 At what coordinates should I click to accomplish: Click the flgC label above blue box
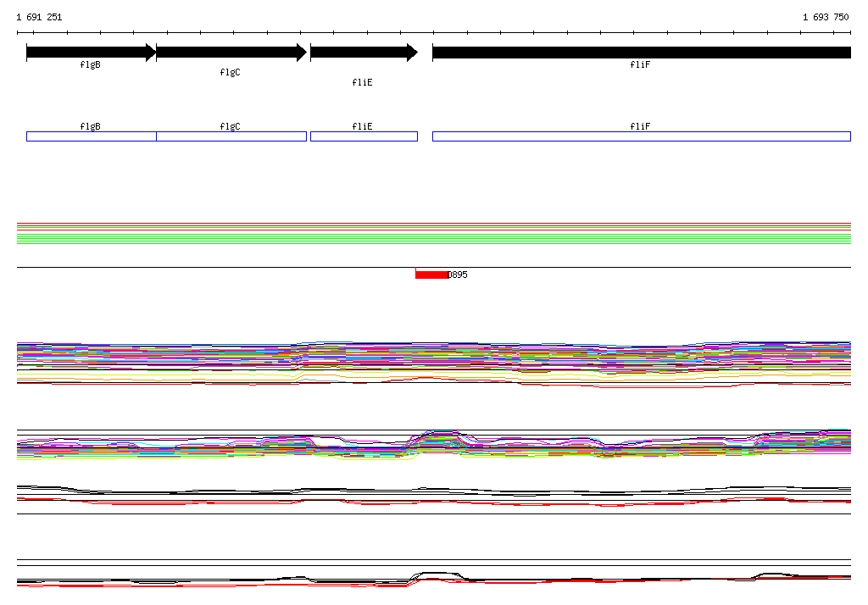coord(230,126)
